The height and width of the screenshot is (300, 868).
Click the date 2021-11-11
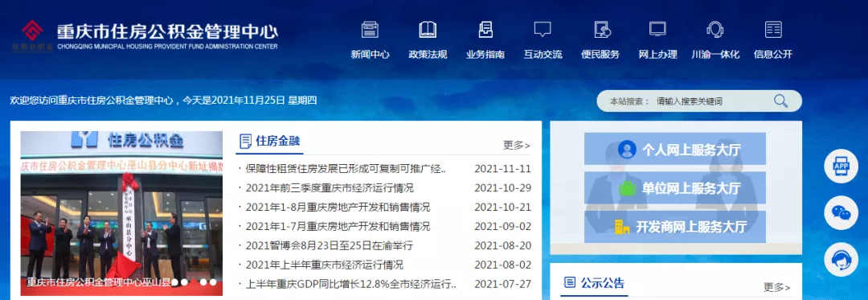502,169
